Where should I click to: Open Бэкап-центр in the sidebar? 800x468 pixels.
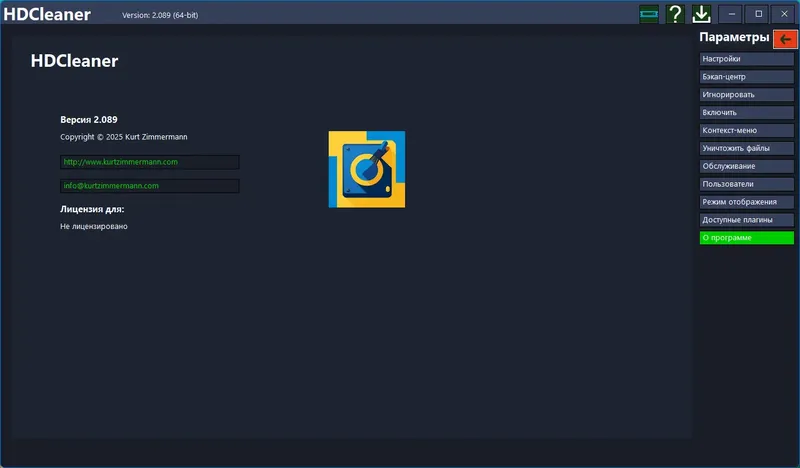tap(746, 77)
